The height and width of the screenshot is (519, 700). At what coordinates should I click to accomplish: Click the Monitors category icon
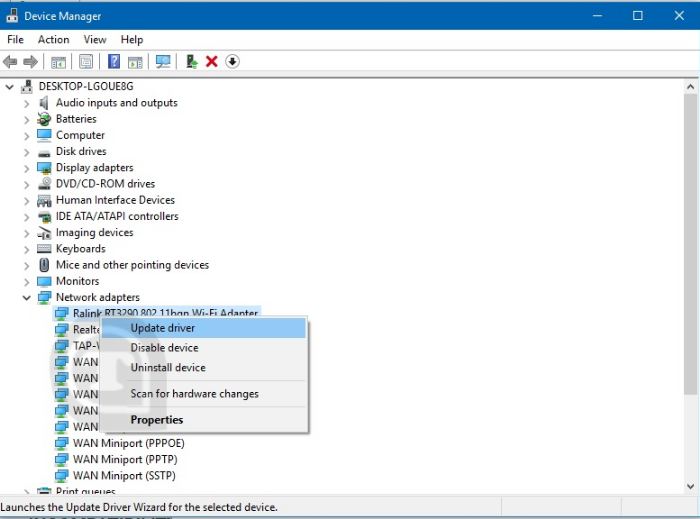[44, 281]
